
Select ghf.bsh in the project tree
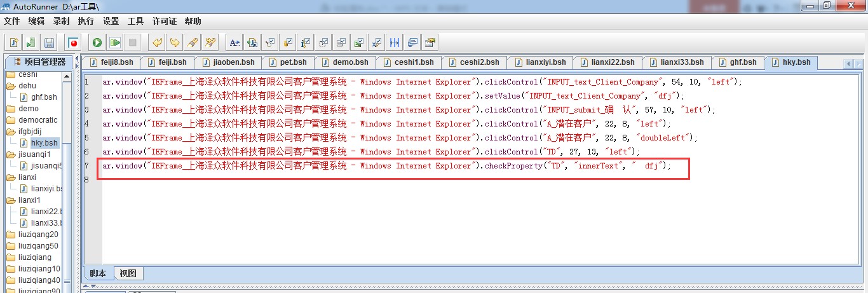pyautogui.click(x=43, y=97)
